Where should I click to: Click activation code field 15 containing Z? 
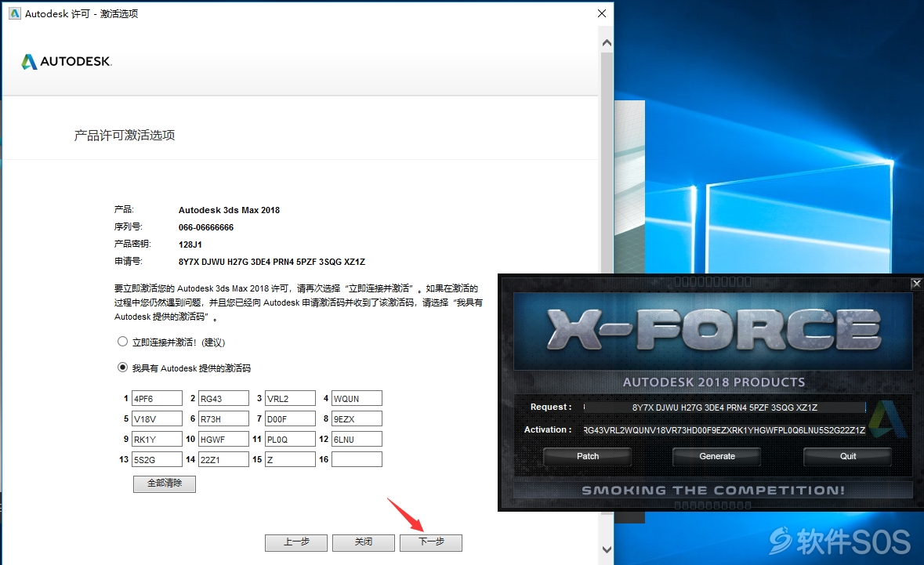(x=290, y=459)
